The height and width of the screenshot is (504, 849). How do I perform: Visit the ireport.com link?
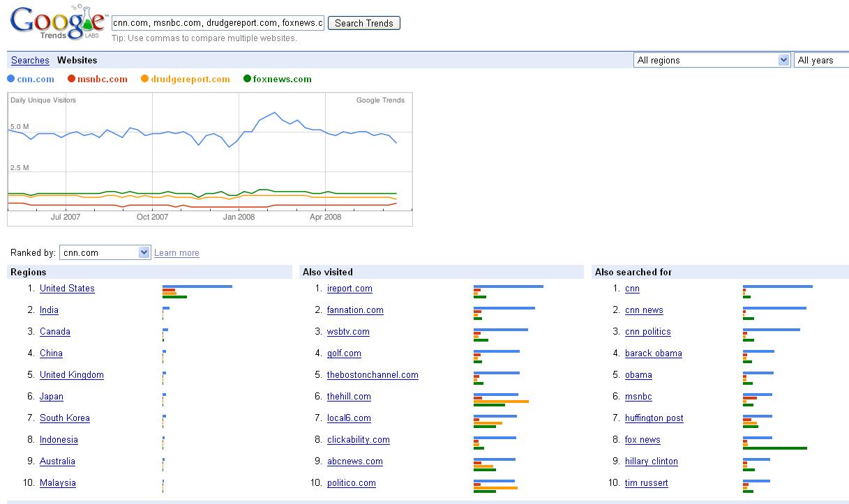(x=350, y=289)
